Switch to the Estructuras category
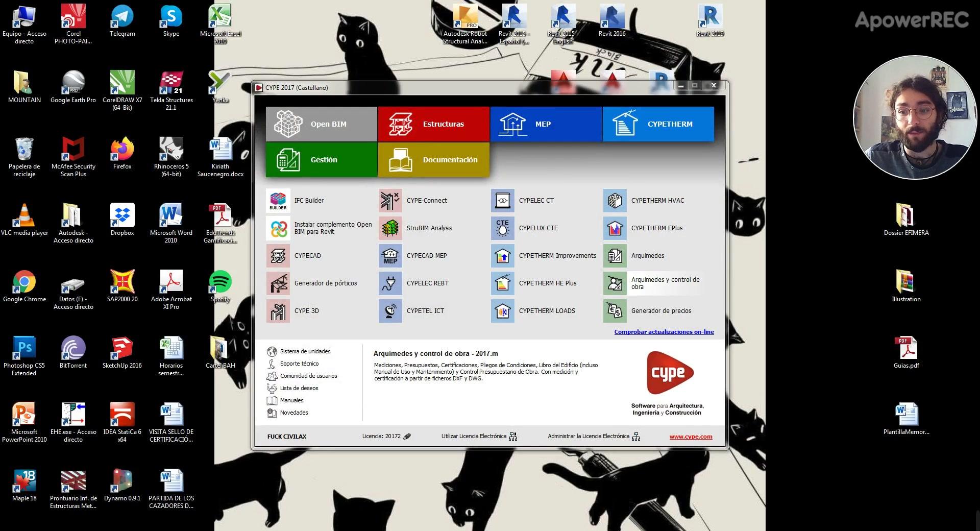 [434, 124]
